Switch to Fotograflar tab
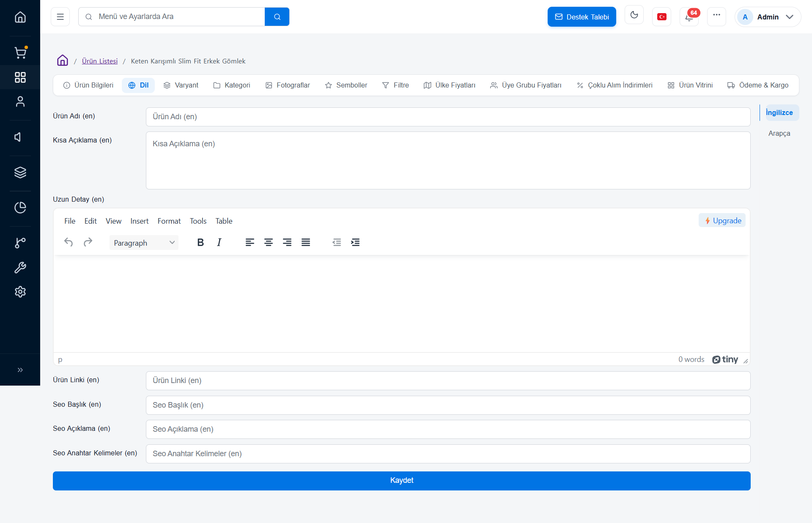This screenshot has height=523, width=812. click(288, 85)
